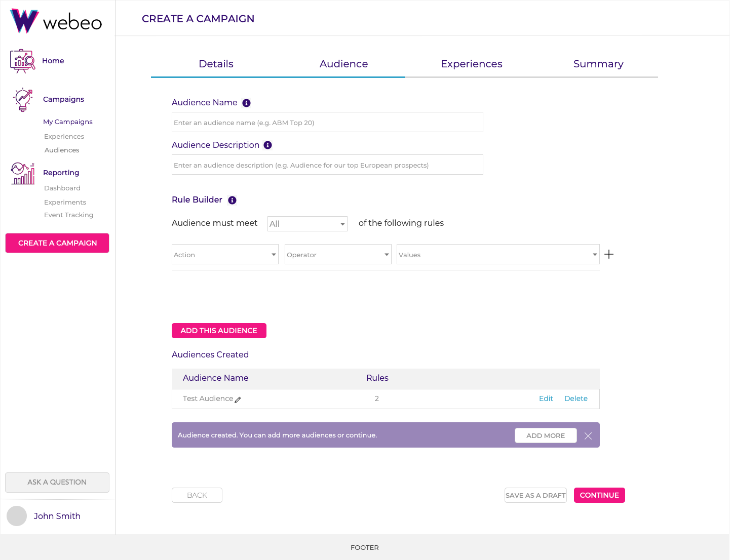Viewport: 730px width, 560px height.
Task: Click the Campaigns lightbulb icon
Action: [23, 100]
